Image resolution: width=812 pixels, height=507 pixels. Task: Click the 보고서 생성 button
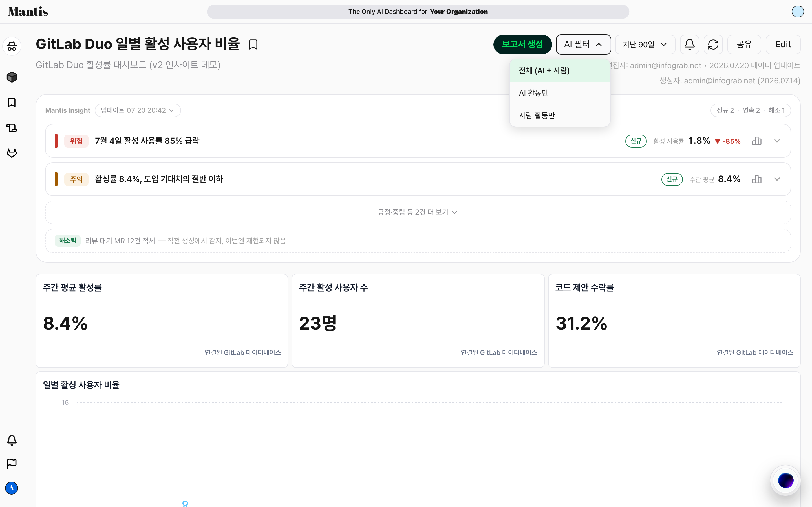coord(522,45)
